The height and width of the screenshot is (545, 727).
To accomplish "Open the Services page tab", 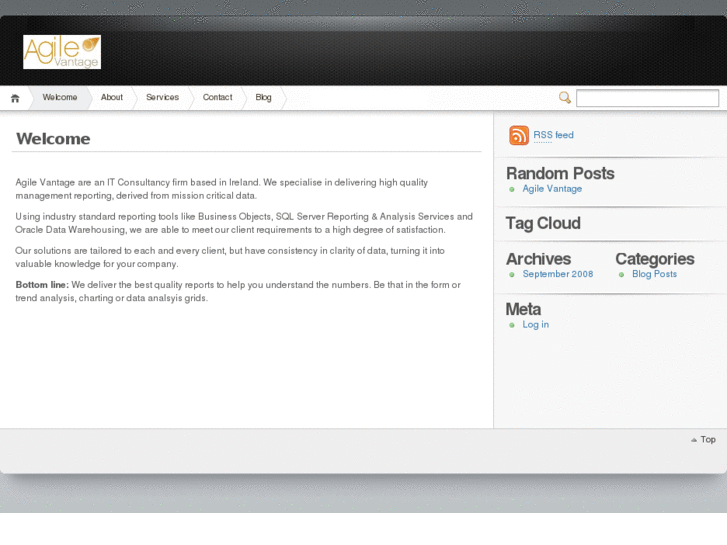I will [162, 97].
